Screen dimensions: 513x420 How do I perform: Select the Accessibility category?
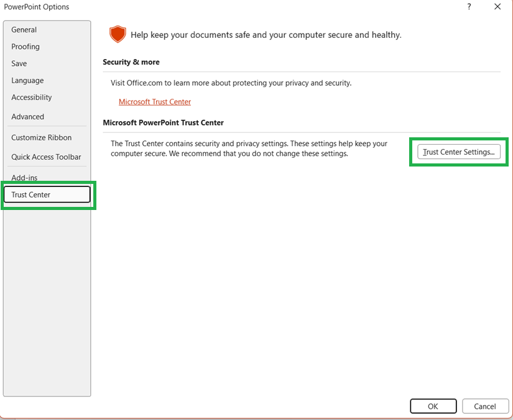[47, 98]
